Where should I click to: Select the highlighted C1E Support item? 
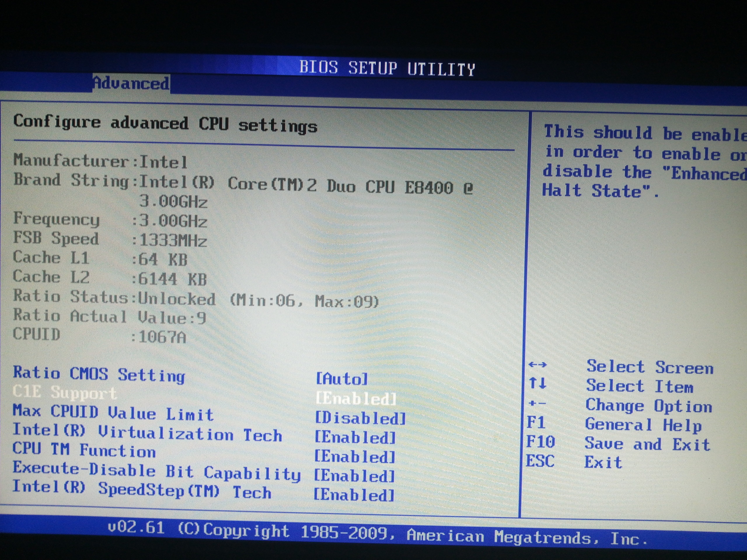[x=65, y=393]
